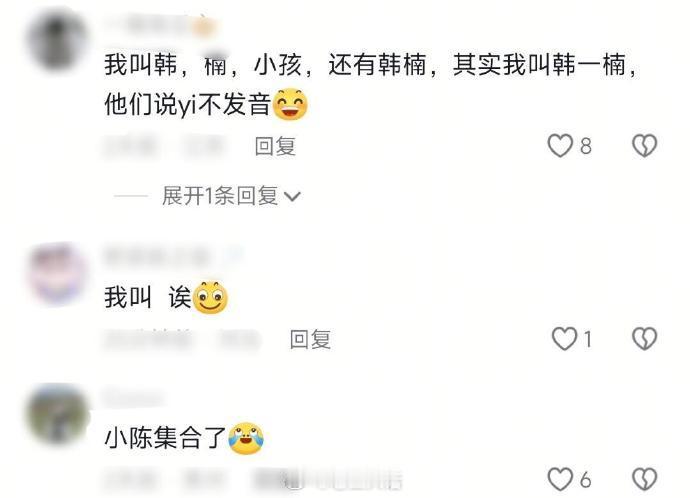Select the comment text 小陈集合了
This screenshot has width=690, height=498.
pos(165,438)
